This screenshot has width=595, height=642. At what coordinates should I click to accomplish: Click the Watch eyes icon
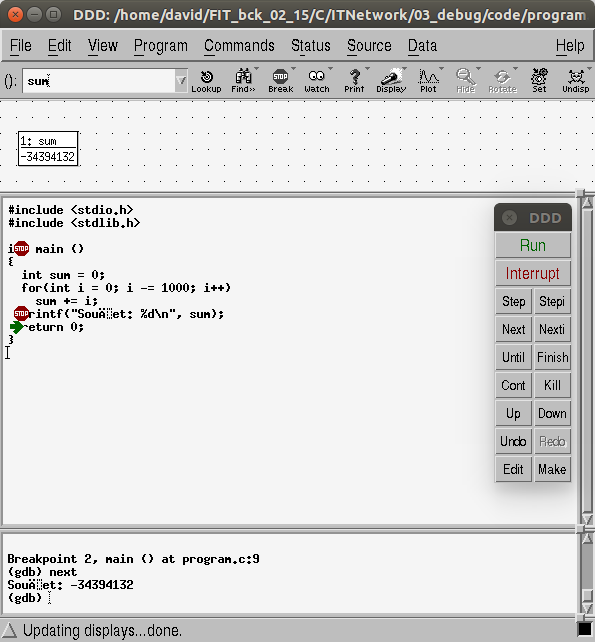click(x=317, y=81)
